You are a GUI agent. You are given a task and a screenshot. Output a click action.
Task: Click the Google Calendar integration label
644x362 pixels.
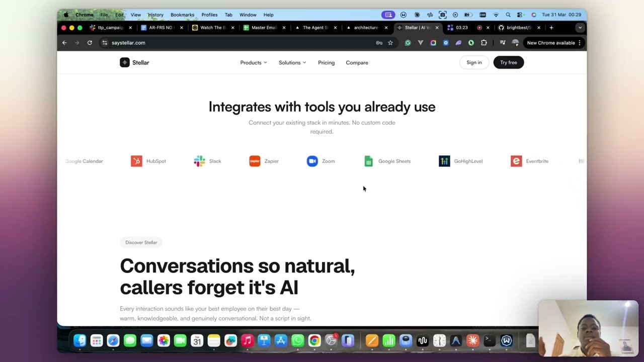[84, 161]
